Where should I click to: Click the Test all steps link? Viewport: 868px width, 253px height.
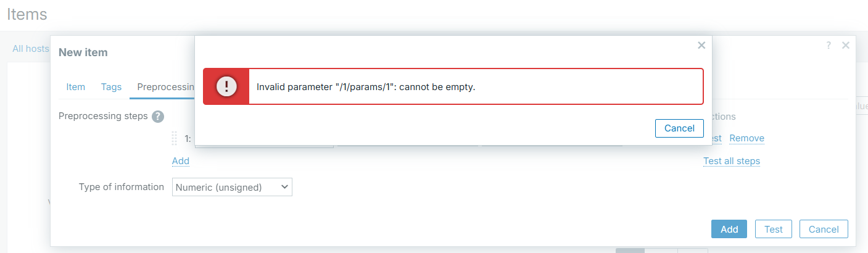[732, 160]
